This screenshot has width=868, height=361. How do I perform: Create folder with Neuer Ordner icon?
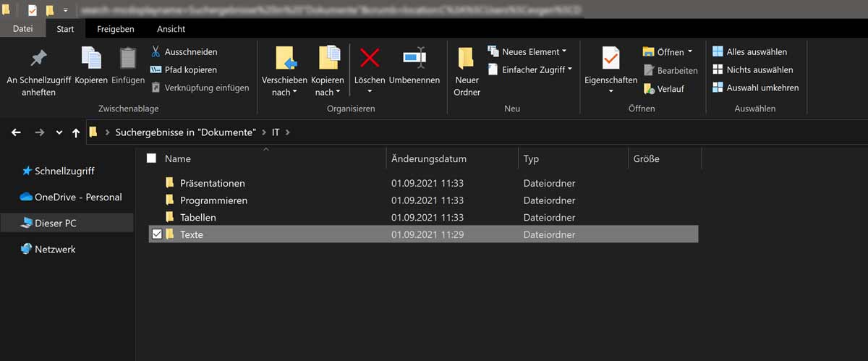467,59
